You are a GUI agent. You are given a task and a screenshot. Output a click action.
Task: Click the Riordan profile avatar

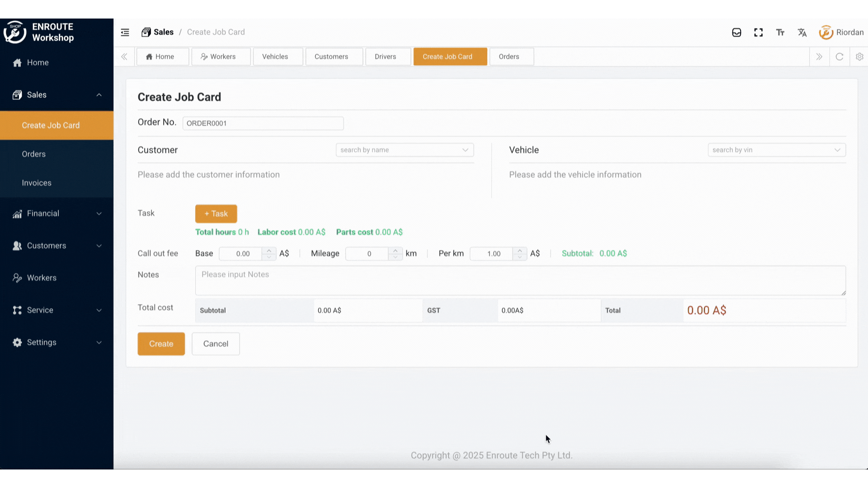(826, 32)
